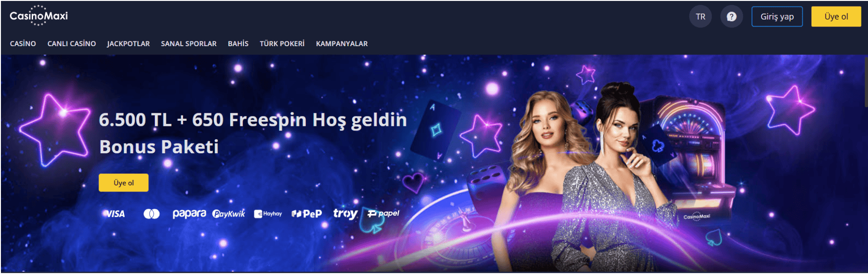868x274 pixels.
Task: Click the papel payment logo
Action: 383,213
